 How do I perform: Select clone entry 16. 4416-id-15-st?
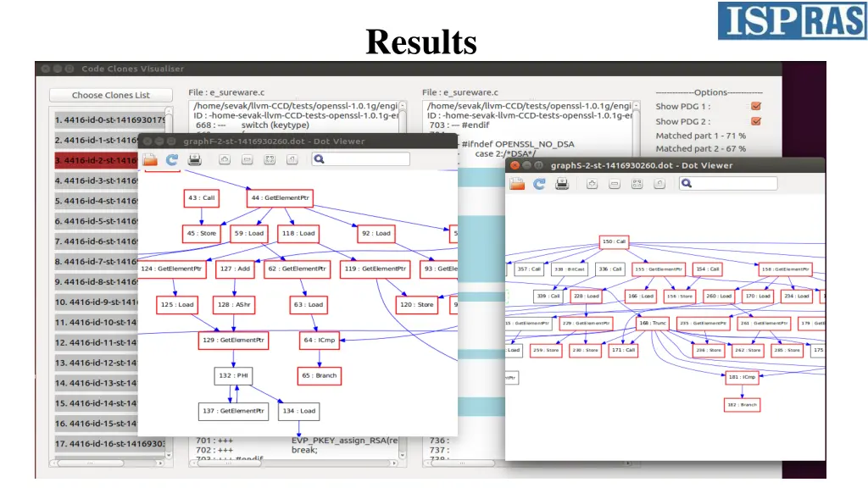[97, 424]
